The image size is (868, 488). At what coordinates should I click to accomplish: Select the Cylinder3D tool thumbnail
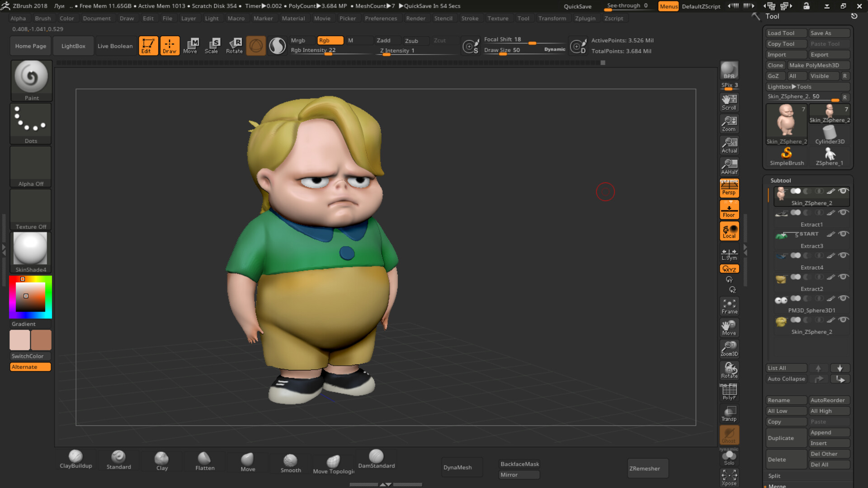click(829, 135)
